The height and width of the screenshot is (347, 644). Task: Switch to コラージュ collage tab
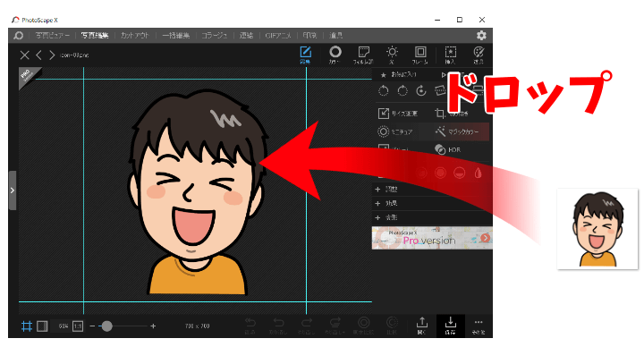click(x=215, y=36)
